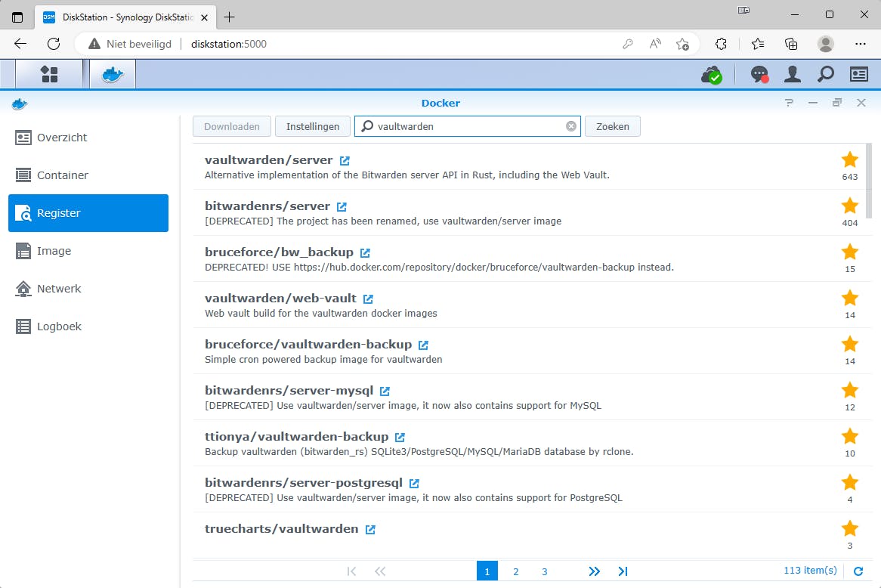Open the external link for vaultwarden/web-vault

368,299
